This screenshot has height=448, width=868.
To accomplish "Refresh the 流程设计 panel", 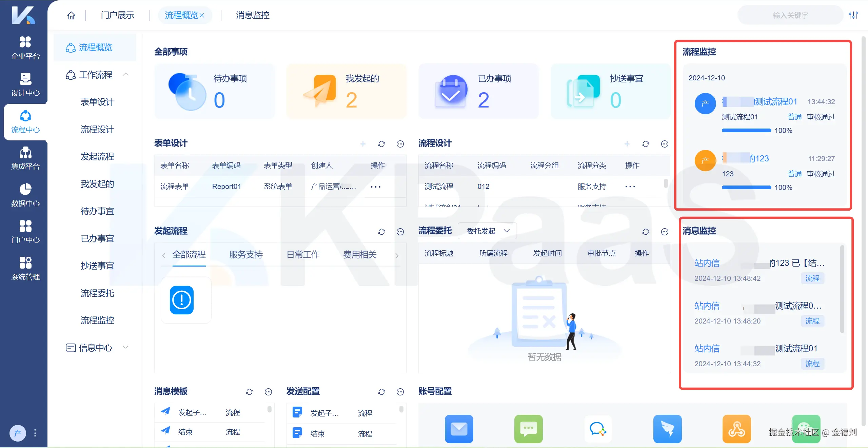I will coord(646,144).
